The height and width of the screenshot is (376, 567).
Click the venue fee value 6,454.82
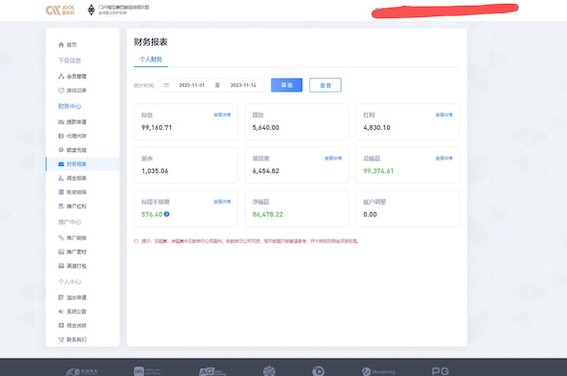[x=266, y=171]
